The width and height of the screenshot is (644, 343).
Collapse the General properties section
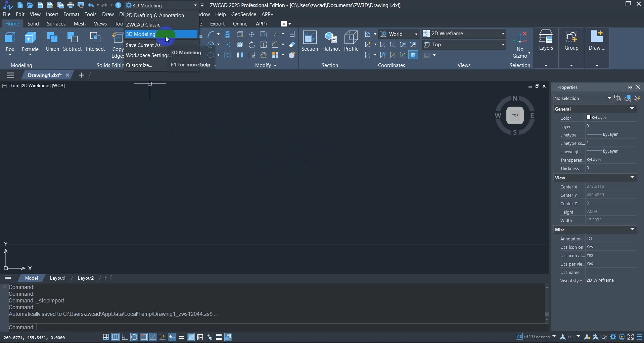coord(632,109)
